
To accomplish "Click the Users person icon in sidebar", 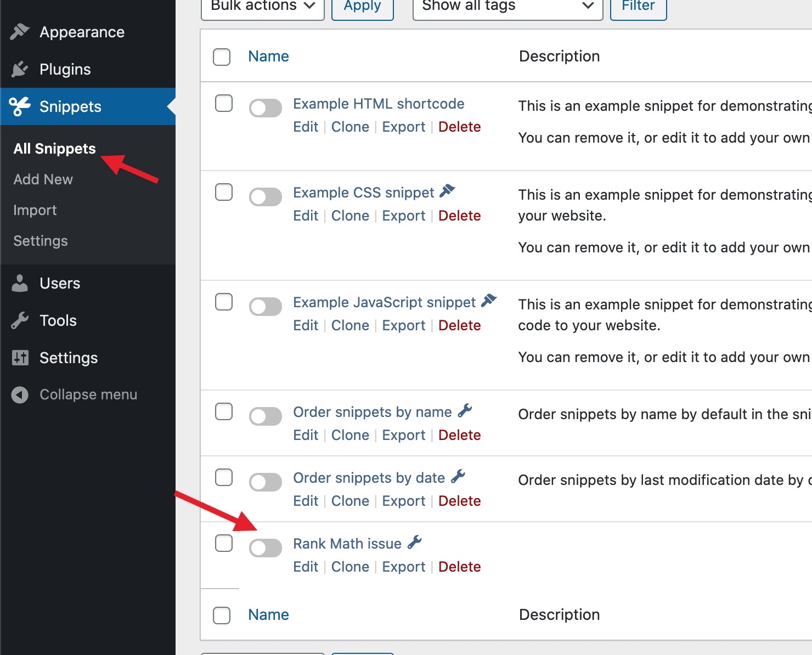I will pos(20,283).
